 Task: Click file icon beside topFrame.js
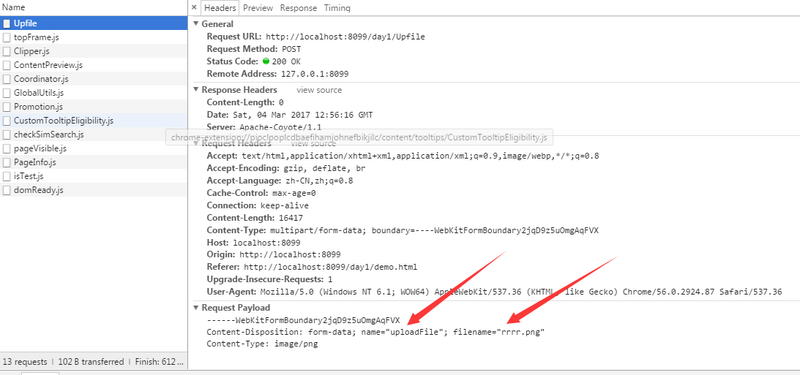[7, 37]
